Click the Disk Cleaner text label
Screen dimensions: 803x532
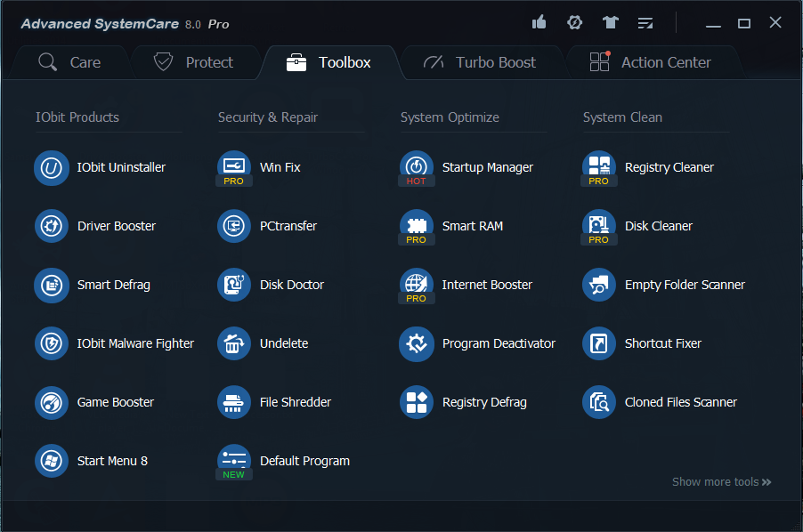coord(659,226)
